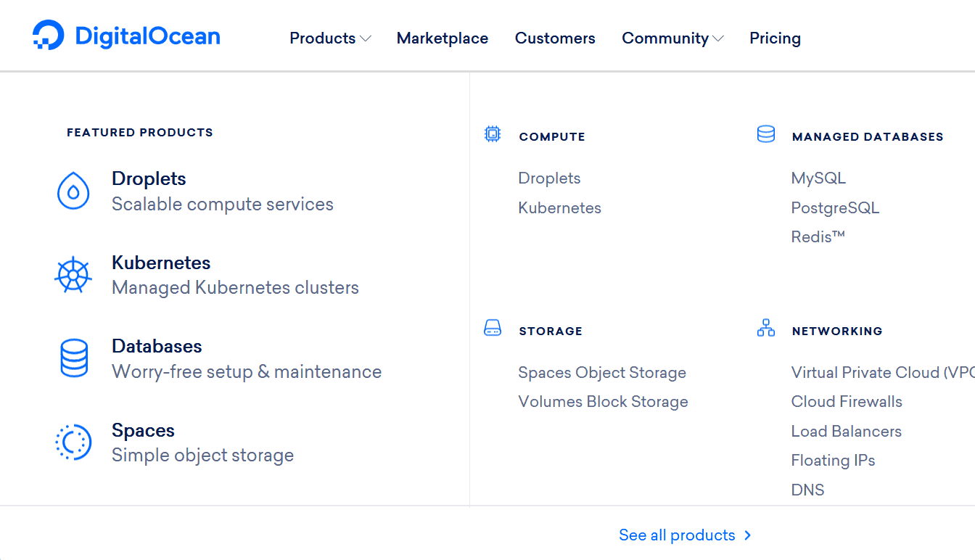
Task: Open Floating IPs link
Action: (x=833, y=461)
